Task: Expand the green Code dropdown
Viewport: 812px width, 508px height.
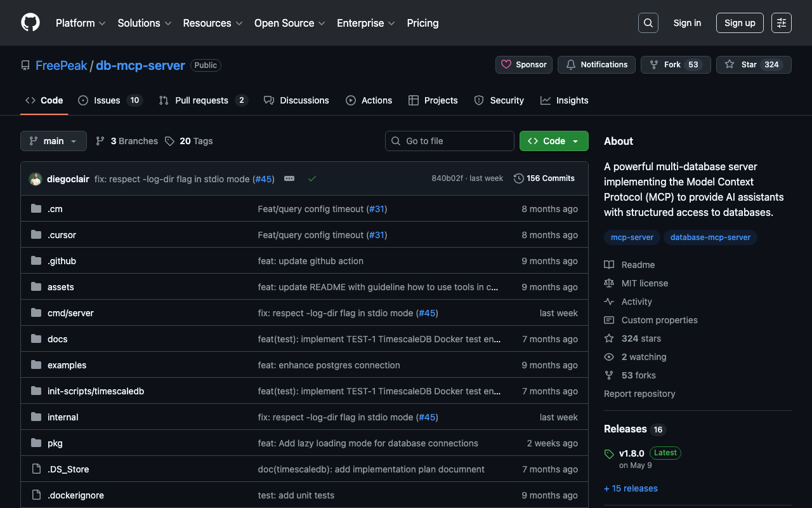Action: [x=553, y=141]
